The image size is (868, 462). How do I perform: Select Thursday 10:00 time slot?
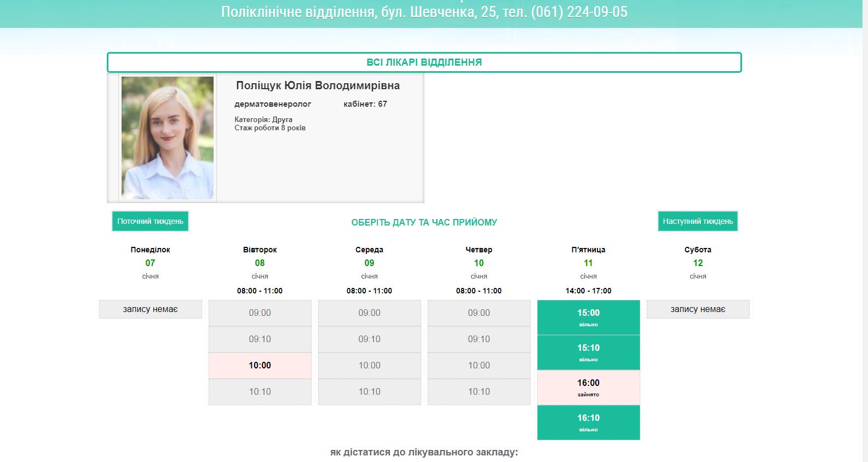point(479,366)
